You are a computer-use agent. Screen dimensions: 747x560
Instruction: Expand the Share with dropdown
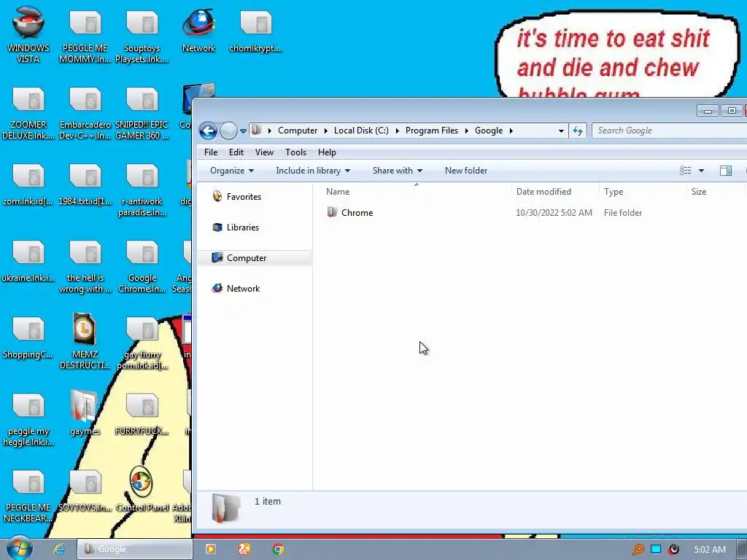tap(398, 171)
